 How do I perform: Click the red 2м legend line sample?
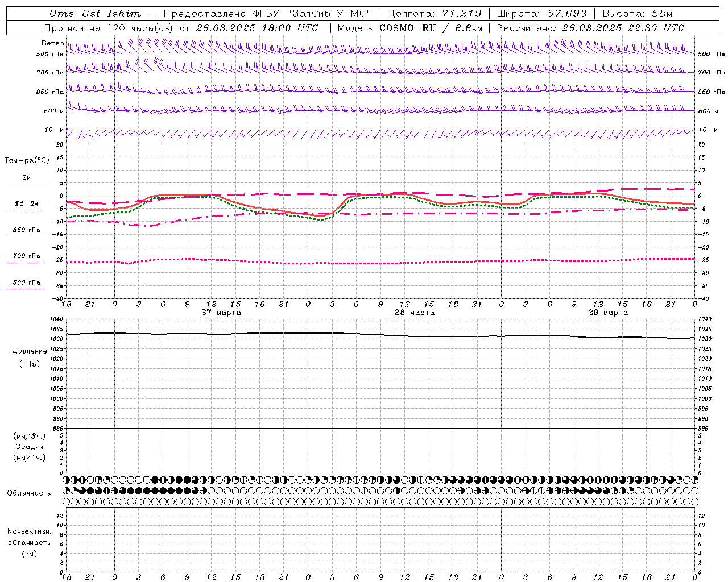pyautogui.click(x=26, y=184)
